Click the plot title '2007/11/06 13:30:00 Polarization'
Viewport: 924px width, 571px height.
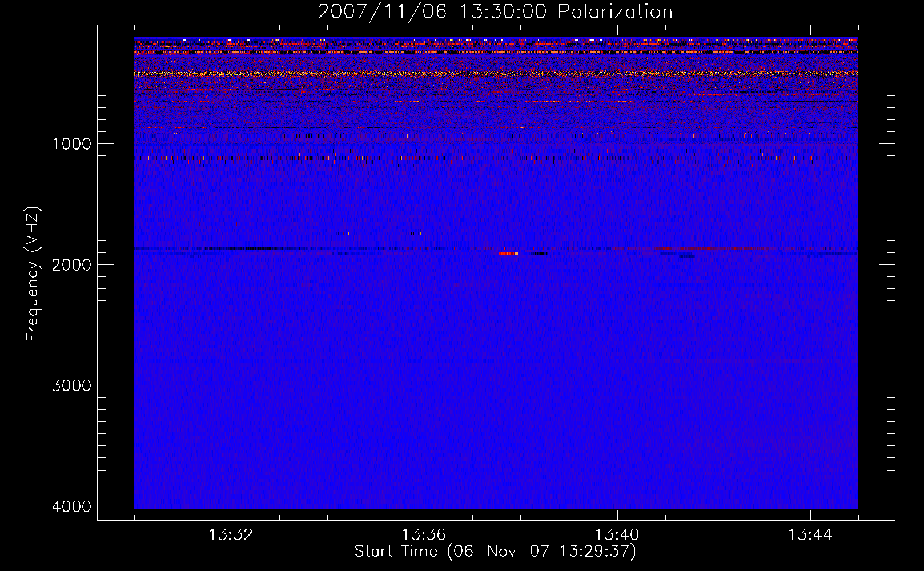pyautogui.click(x=495, y=12)
